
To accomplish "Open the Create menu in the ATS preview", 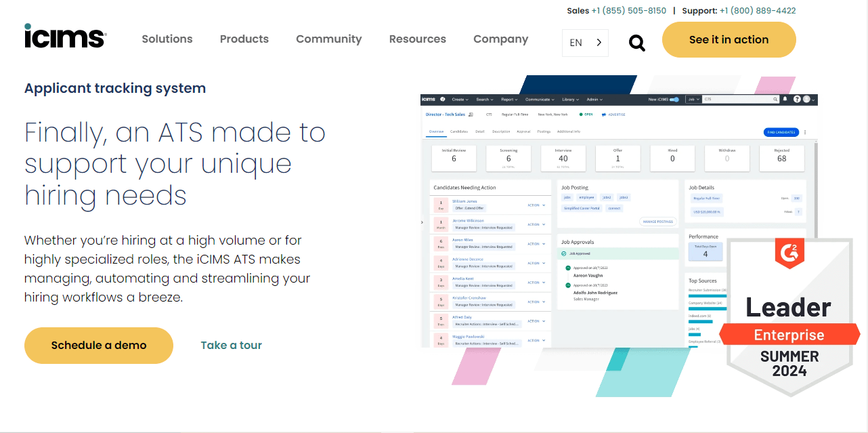I will pos(460,99).
